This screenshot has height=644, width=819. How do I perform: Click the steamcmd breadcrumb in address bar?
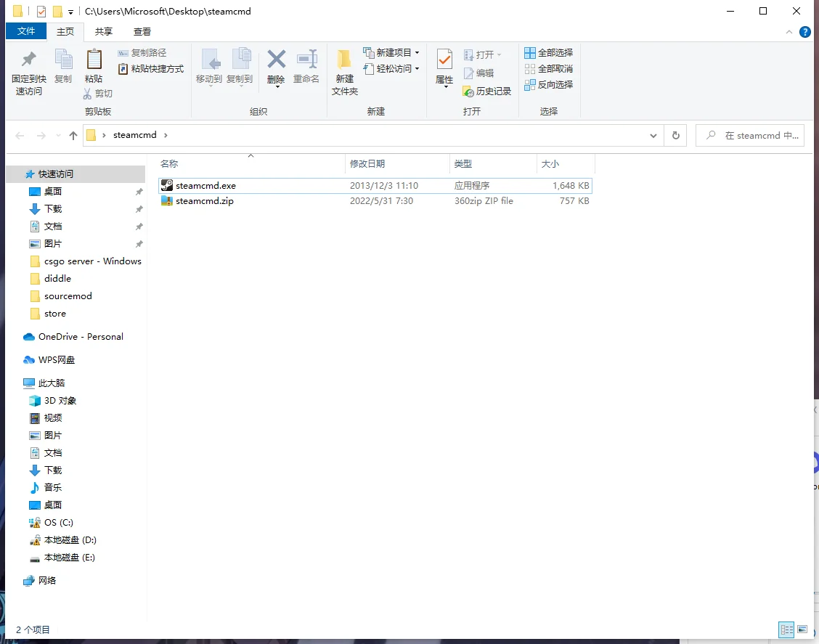(135, 135)
